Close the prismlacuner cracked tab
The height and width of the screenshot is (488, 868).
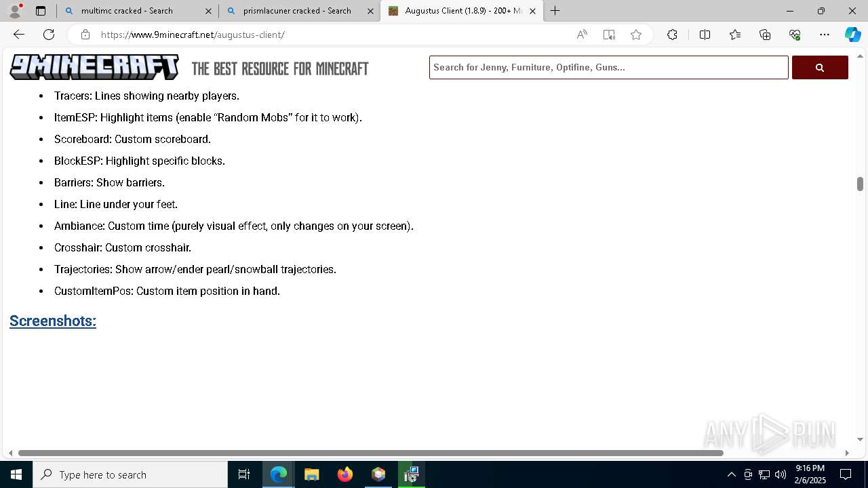click(x=370, y=11)
